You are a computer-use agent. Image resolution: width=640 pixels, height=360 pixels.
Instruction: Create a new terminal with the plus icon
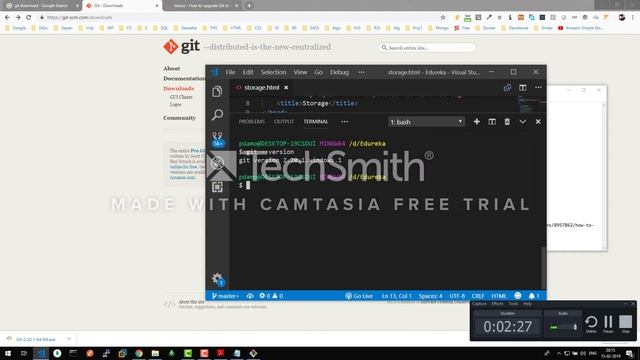pos(476,122)
